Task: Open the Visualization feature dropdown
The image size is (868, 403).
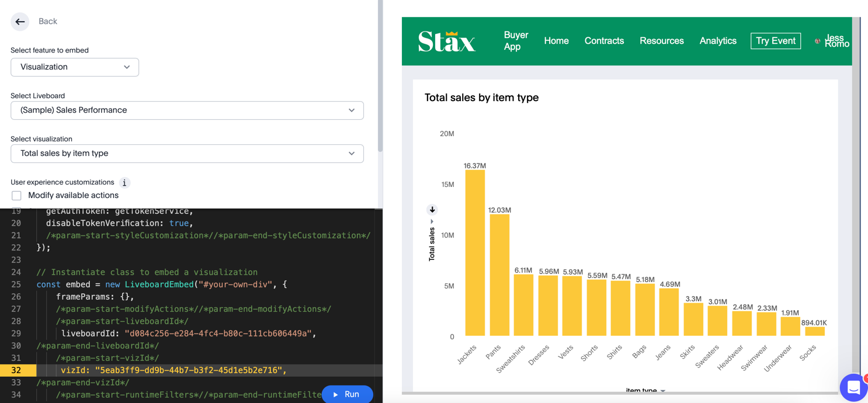Action: pyautogui.click(x=75, y=67)
